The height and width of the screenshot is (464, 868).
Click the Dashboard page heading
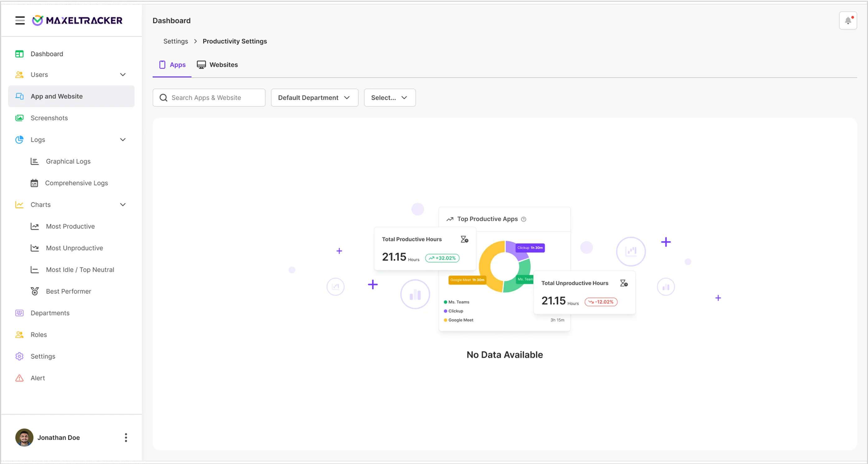171,21
